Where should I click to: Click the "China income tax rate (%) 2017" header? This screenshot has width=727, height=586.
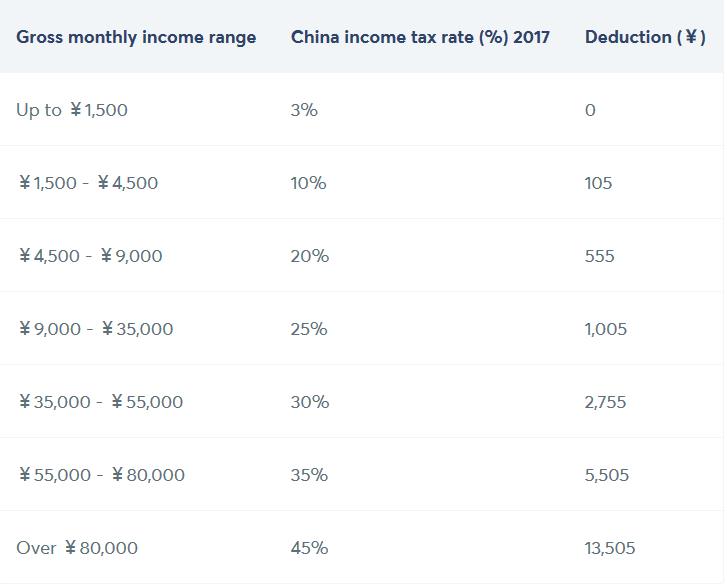(420, 37)
